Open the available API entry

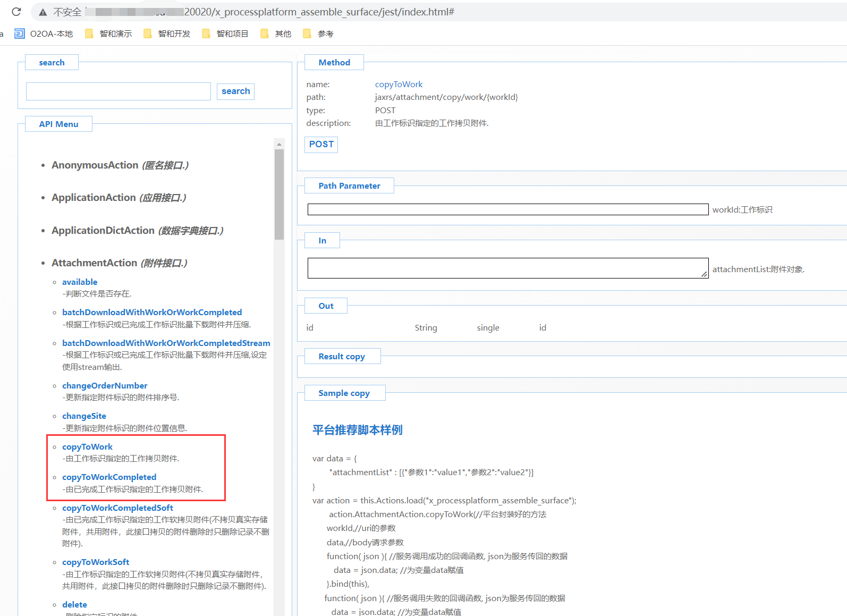click(80, 282)
